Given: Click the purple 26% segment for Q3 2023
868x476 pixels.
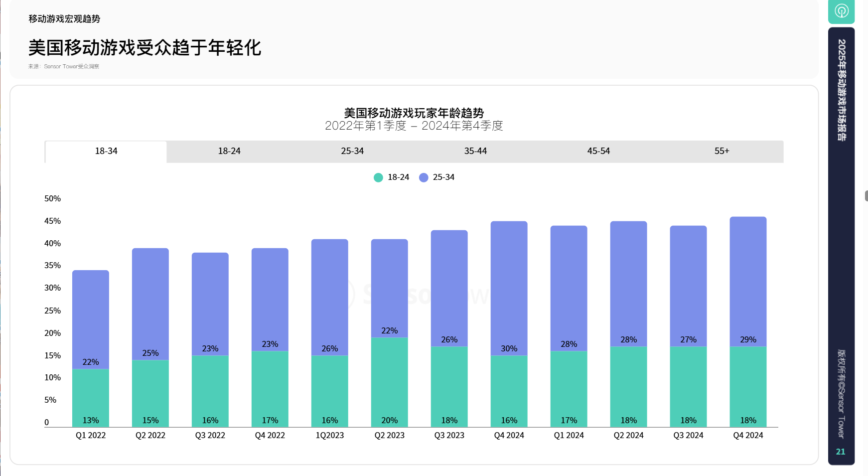Looking at the screenshot, I should pyautogui.click(x=449, y=288).
